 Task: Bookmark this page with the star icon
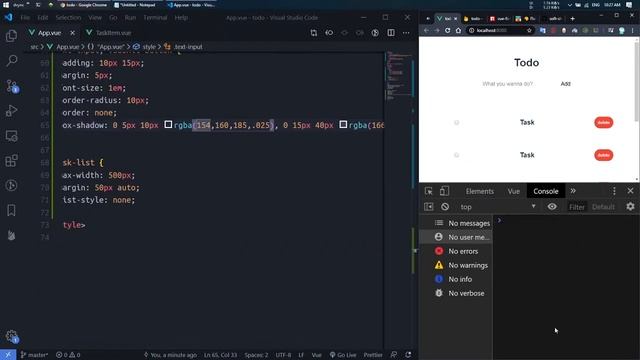[529, 31]
